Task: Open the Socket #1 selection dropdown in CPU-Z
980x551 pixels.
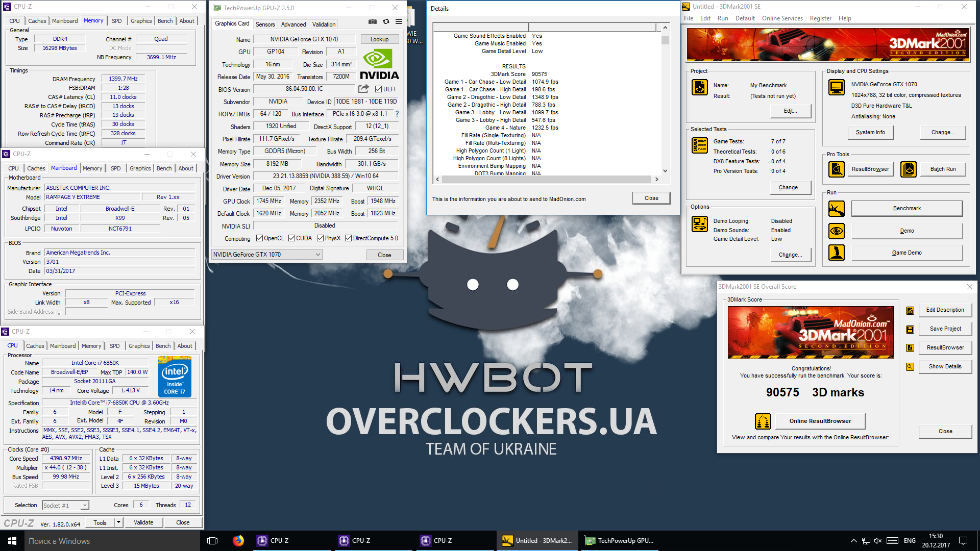Action: click(x=65, y=506)
